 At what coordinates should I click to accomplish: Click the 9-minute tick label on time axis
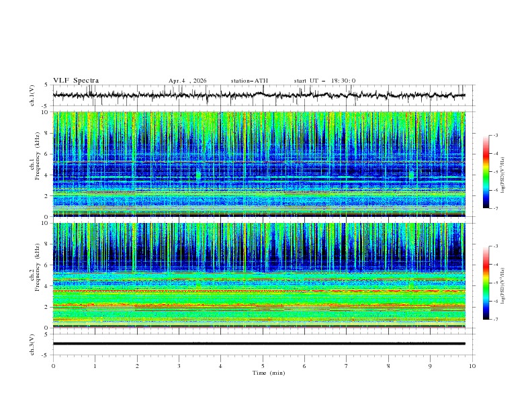[430, 366]
